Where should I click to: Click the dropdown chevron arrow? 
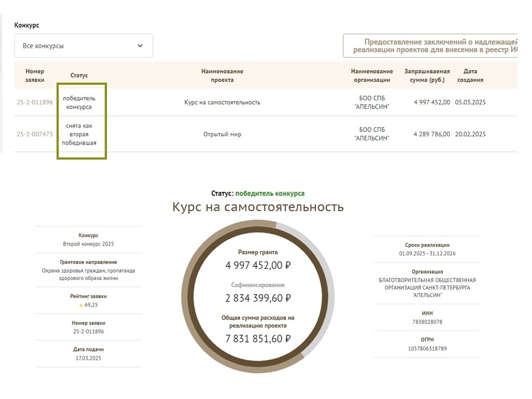tap(140, 46)
